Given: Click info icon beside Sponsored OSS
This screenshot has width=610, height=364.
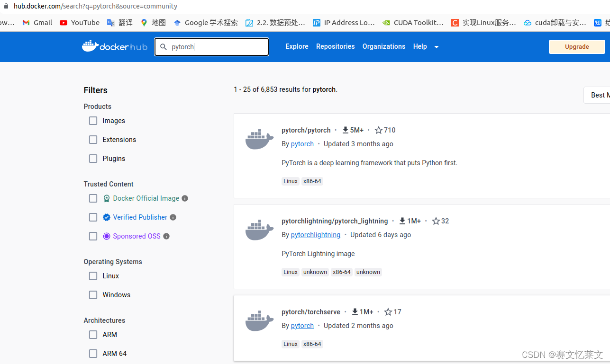Looking at the screenshot, I should click(166, 236).
